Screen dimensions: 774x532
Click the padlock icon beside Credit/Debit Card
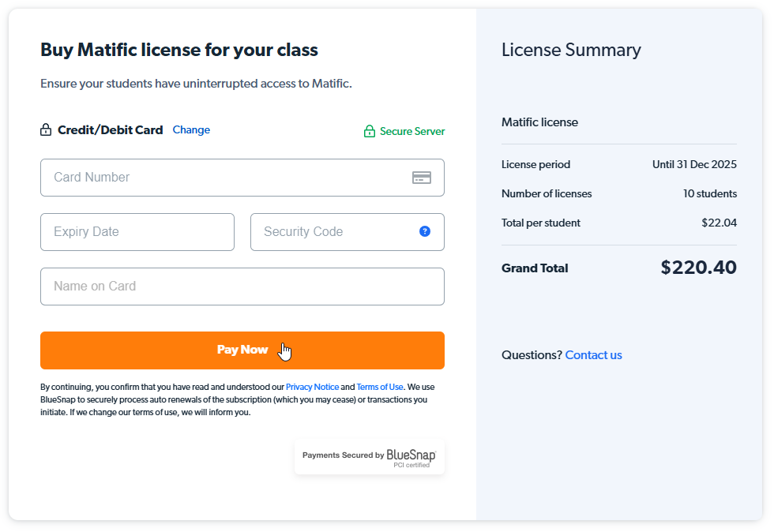click(46, 129)
